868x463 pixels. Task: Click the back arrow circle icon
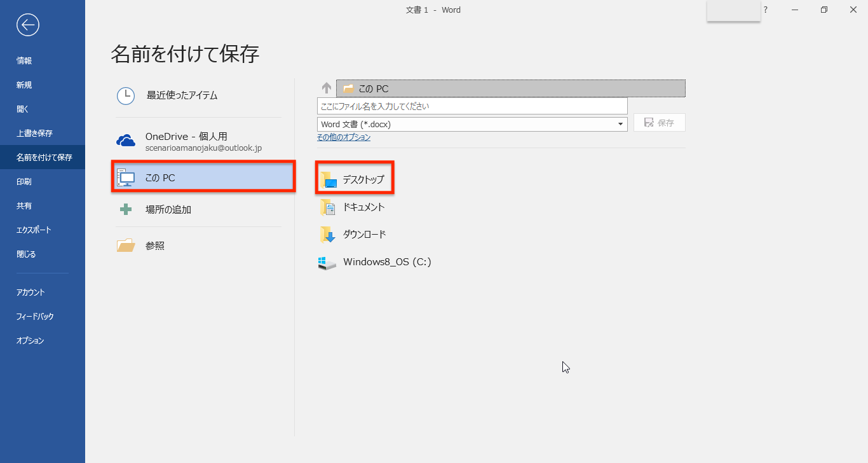tap(28, 25)
